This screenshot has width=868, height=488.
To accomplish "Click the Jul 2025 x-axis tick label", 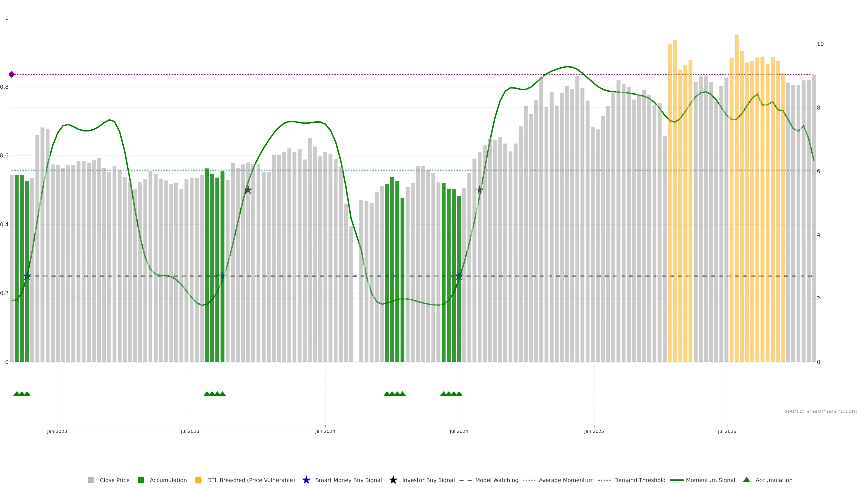I will coord(727,431).
